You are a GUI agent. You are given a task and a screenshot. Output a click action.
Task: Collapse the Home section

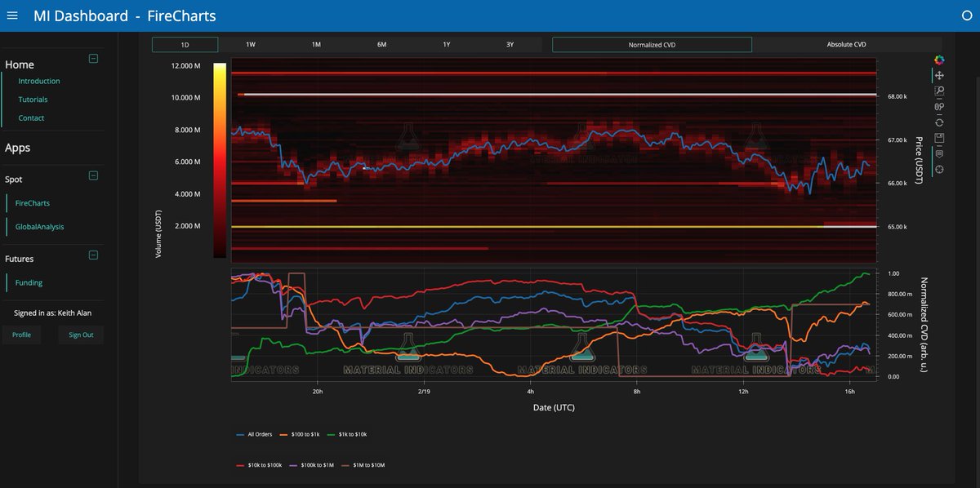coord(94,59)
